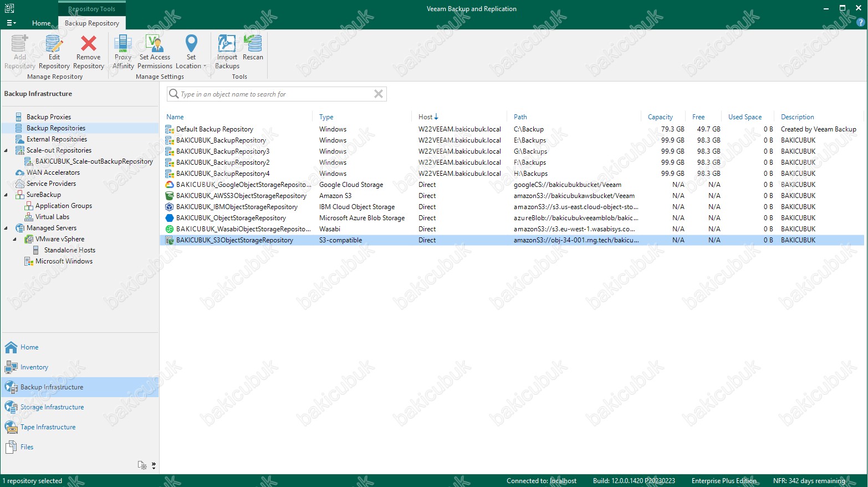Click the search box for object names
The image size is (868, 487).
coord(276,94)
